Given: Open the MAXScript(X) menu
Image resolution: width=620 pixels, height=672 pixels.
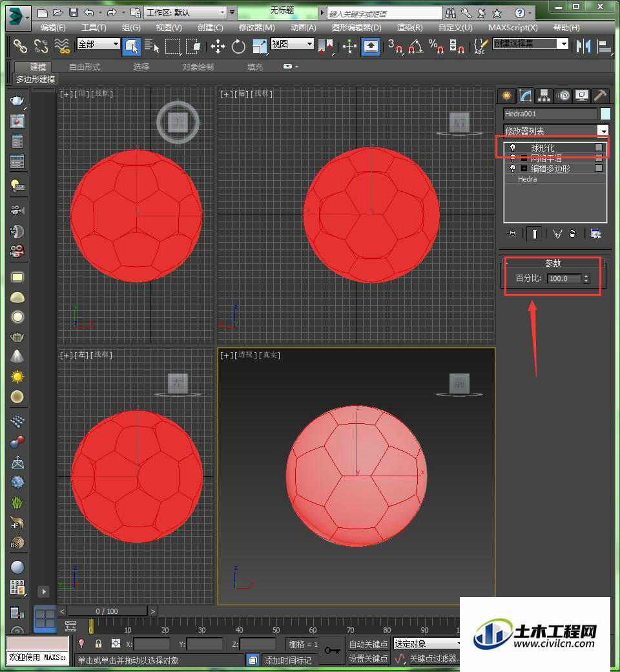Looking at the screenshot, I should [x=513, y=27].
